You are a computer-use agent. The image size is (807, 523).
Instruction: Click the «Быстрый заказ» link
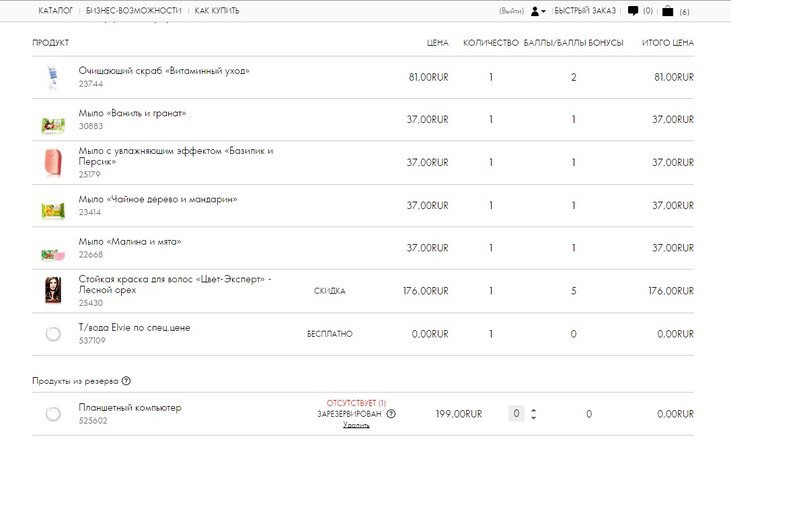click(x=585, y=11)
